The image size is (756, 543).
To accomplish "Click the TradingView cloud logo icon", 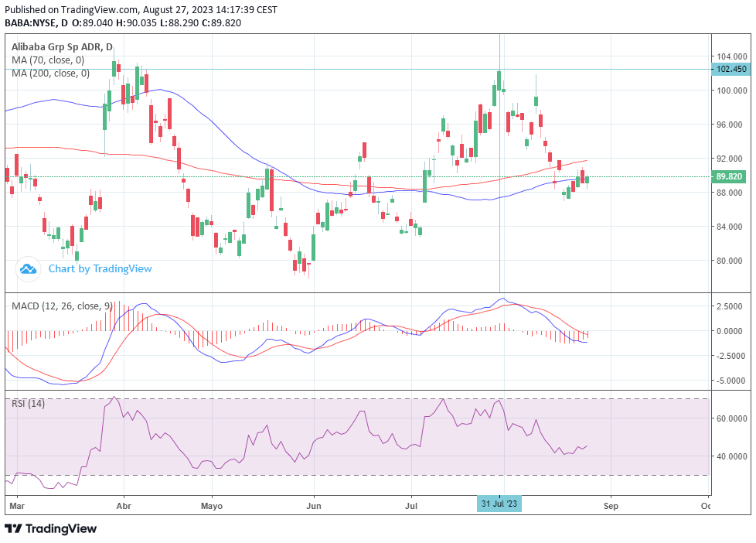I will (28, 269).
